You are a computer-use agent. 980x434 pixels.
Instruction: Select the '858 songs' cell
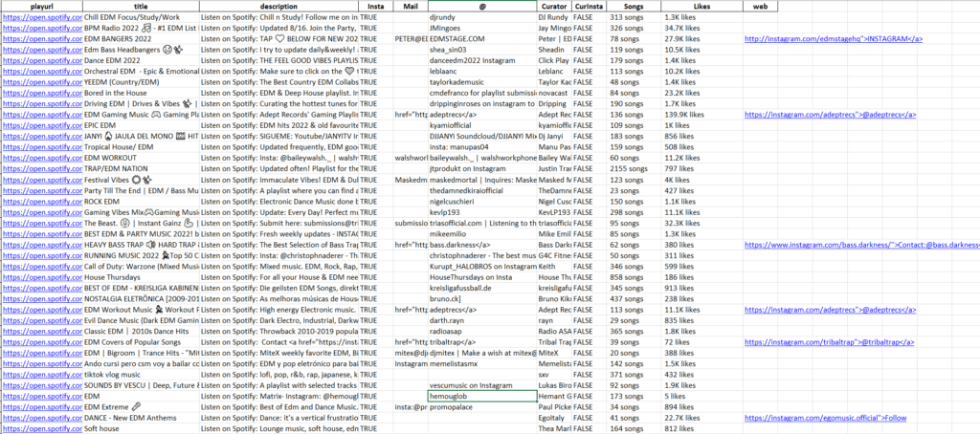click(635, 276)
